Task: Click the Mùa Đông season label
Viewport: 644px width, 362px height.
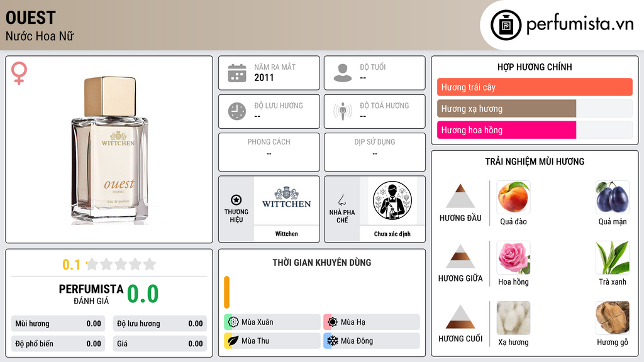Action: coord(357,341)
